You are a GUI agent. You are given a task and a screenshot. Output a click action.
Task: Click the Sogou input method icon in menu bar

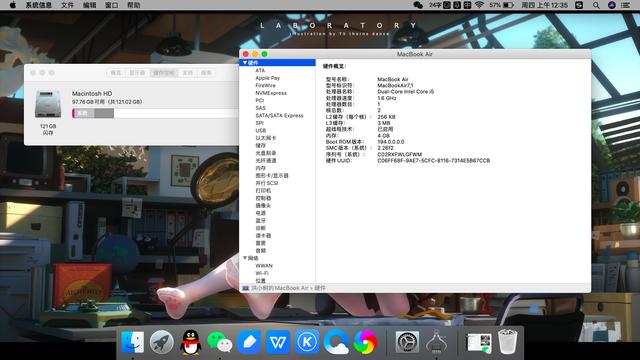tap(579, 5)
